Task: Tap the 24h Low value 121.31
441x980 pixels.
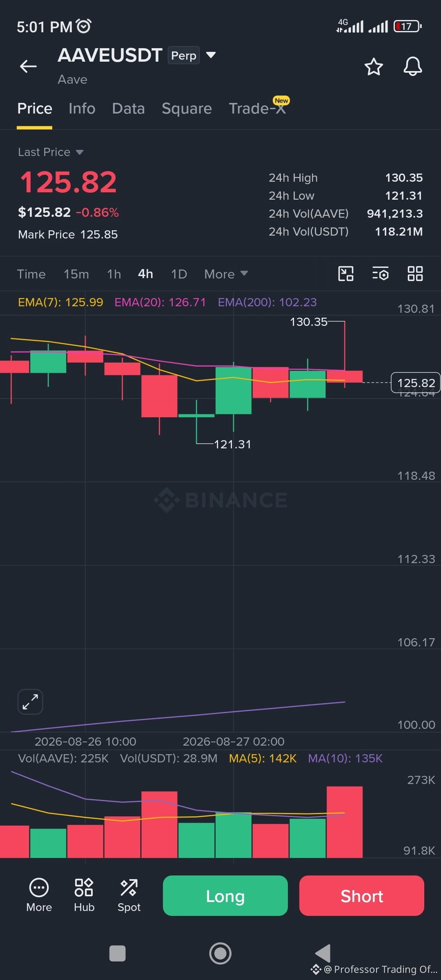Action: 404,196
